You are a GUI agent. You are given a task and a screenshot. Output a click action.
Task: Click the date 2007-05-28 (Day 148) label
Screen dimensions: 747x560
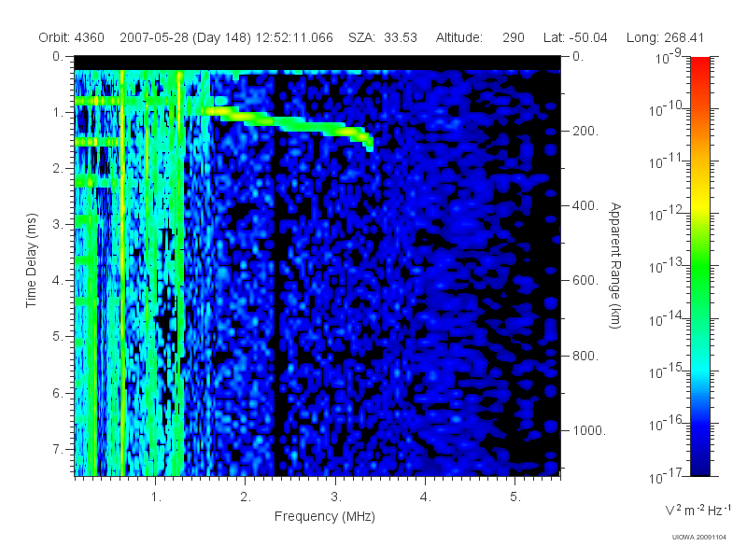click(185, 37)
